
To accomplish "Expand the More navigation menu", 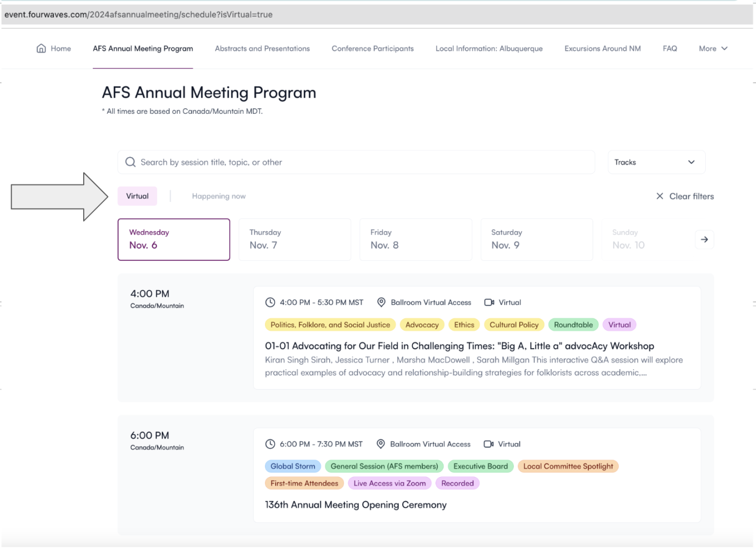I will tap(713, 48).
